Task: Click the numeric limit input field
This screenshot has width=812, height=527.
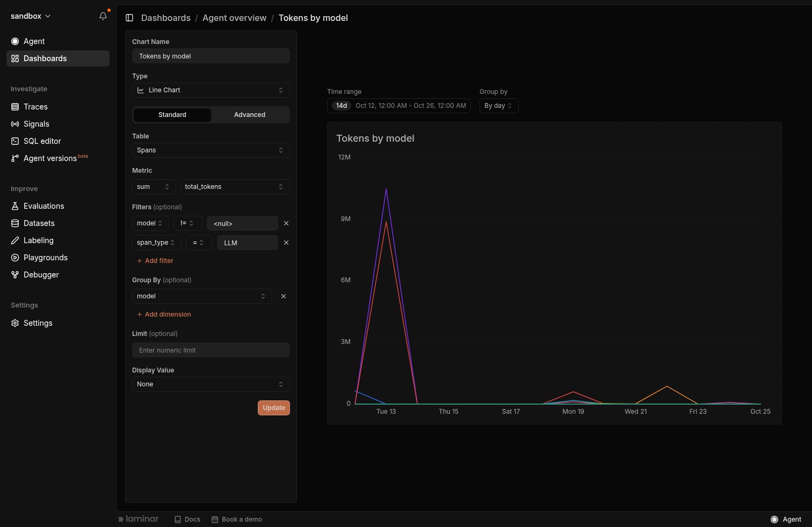Action: [x=211, y=350]
